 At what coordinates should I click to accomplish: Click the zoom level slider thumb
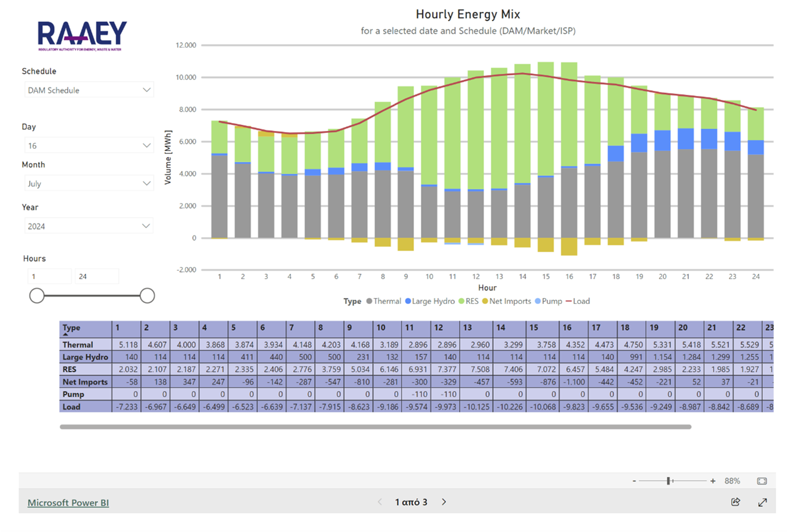[668, 481]
